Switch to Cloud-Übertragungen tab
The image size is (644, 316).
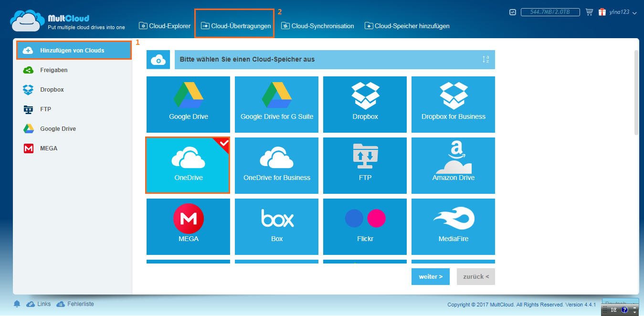pos(236,26)
